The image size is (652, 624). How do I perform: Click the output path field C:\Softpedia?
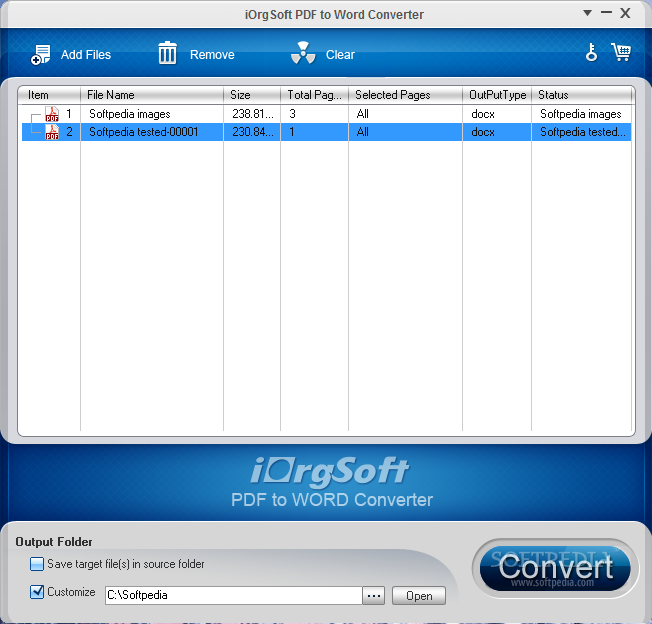pos(233,595)
